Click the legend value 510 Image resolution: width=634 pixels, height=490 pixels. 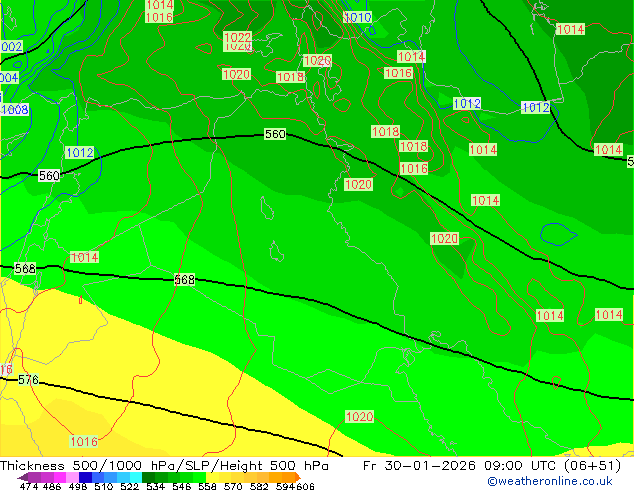point(104,486)
